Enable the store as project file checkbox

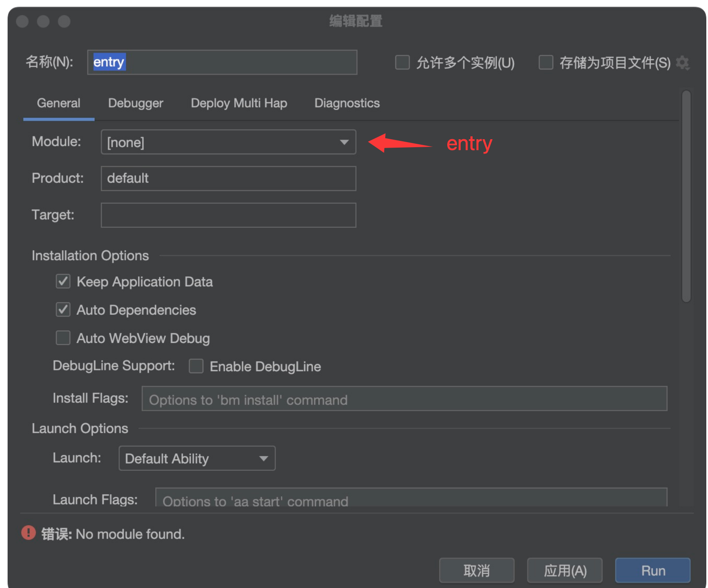coord(546,62)
